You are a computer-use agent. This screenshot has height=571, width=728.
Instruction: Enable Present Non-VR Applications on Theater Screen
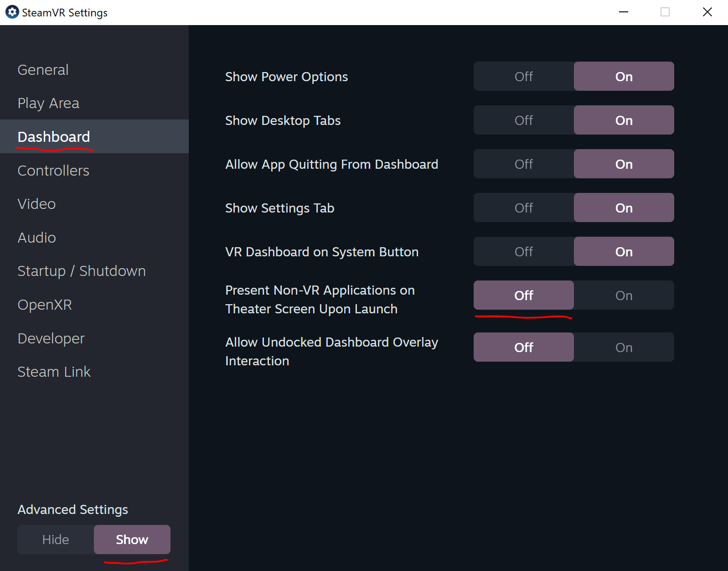(624, 296)
